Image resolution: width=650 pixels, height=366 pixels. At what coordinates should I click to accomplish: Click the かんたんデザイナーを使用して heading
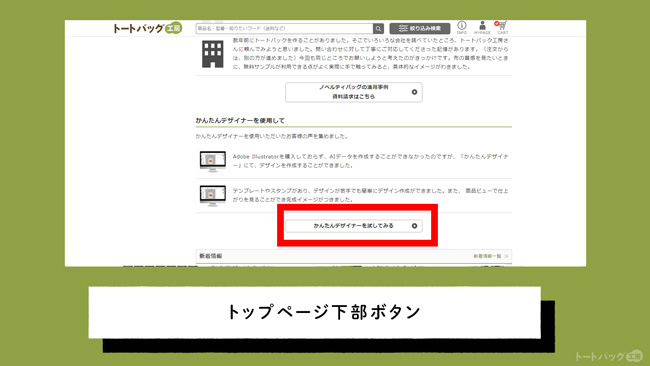click(240, 121)
